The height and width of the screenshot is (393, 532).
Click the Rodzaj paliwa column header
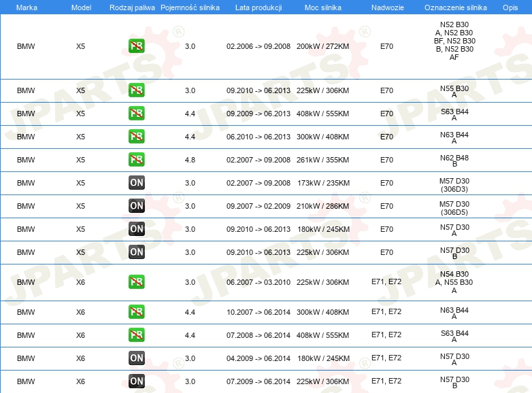coord(132,7)
